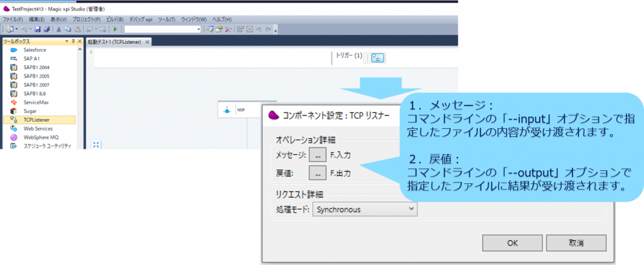Screen dimensions: 644x265
Task: Click the OK button in dialog
Action: 512,242
